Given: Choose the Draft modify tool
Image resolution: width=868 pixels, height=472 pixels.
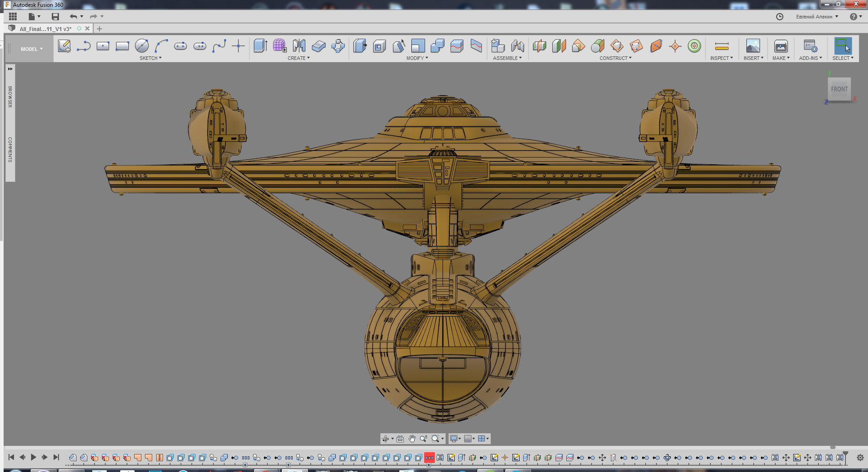Looking at the screenshot, I should 399,45.
